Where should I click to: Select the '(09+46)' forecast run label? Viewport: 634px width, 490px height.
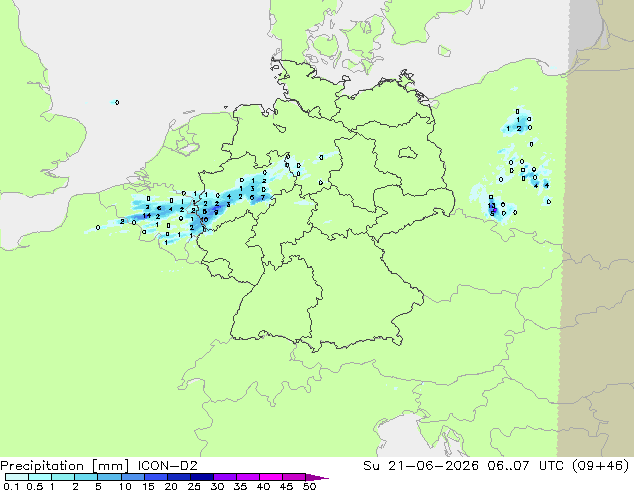[600, 466]
